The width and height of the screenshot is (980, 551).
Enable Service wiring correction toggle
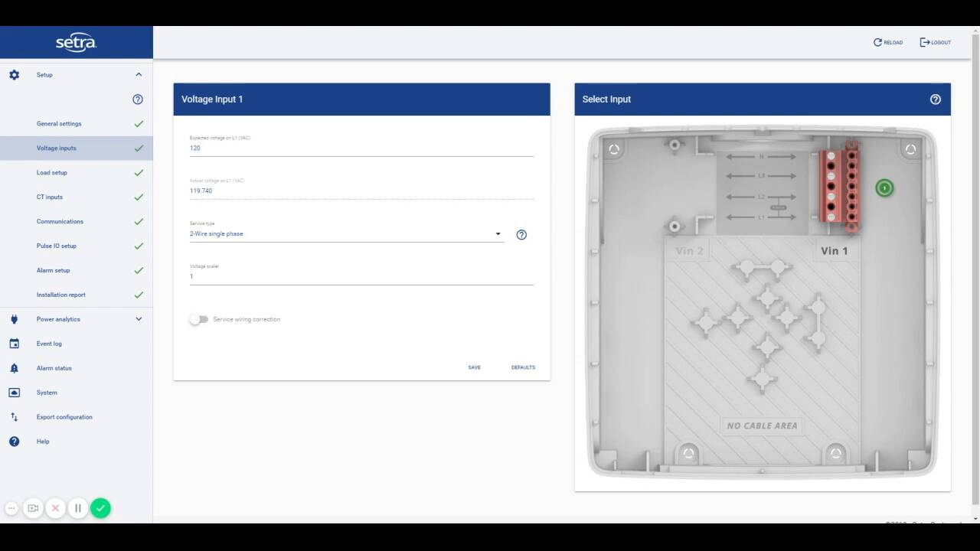point(199,319)
